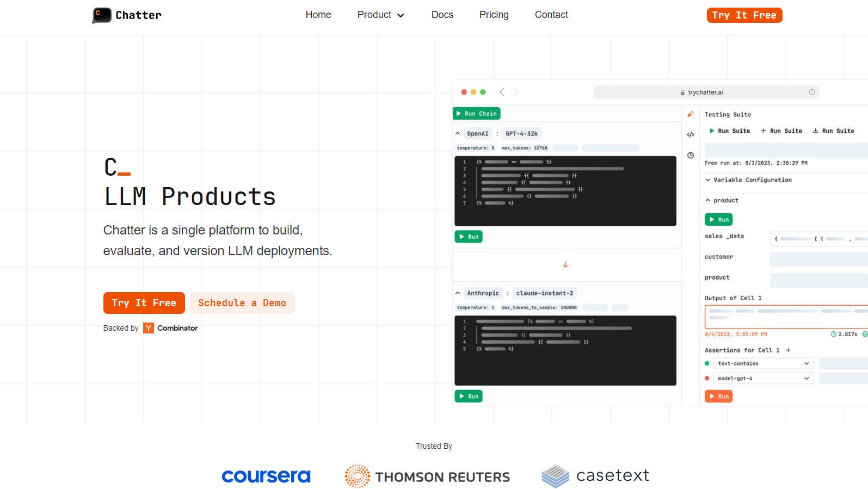868x489 pixels.
Task: Click max_tokens_to_sample: 100000 tag
Action: 539,307
